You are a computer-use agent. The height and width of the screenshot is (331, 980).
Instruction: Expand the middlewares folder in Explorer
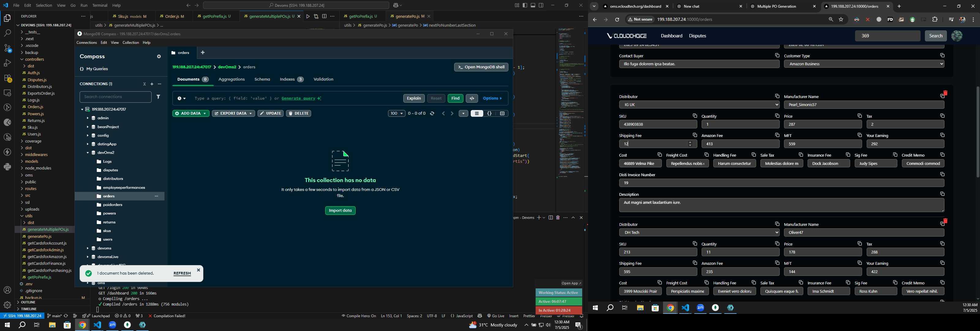coord(36,155)
